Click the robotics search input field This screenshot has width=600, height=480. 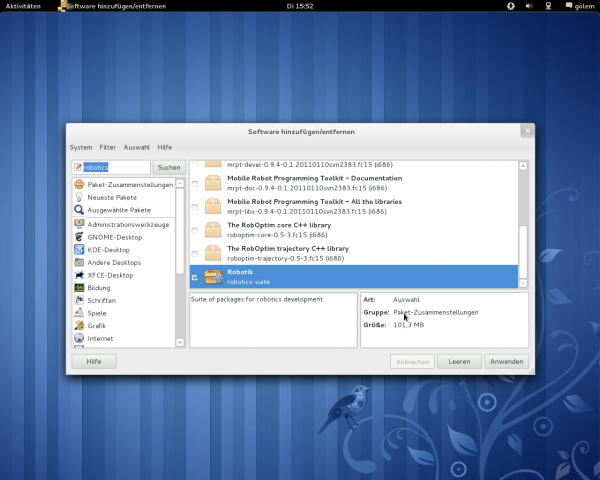pos(112,167)
